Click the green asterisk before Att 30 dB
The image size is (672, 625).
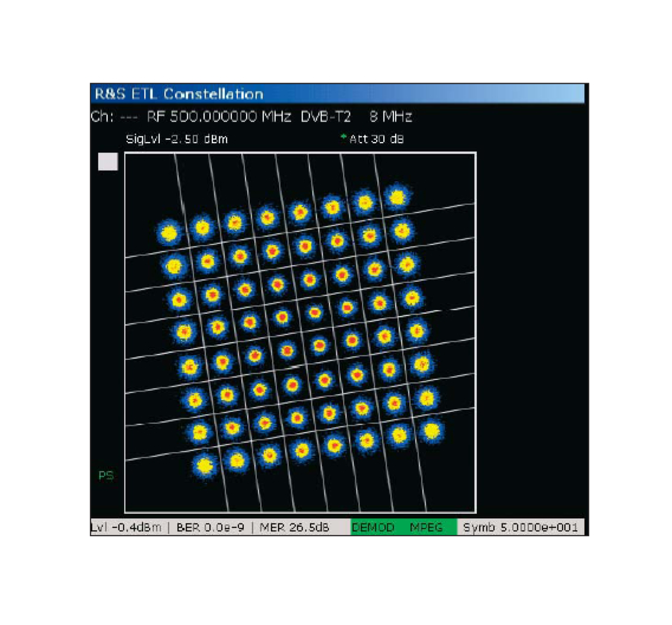(x=343, y=137)
